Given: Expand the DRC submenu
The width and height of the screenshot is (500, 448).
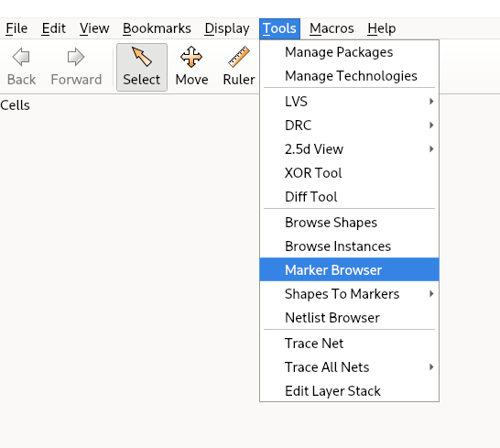Looking at the screenshot, I should click(349, 126).
